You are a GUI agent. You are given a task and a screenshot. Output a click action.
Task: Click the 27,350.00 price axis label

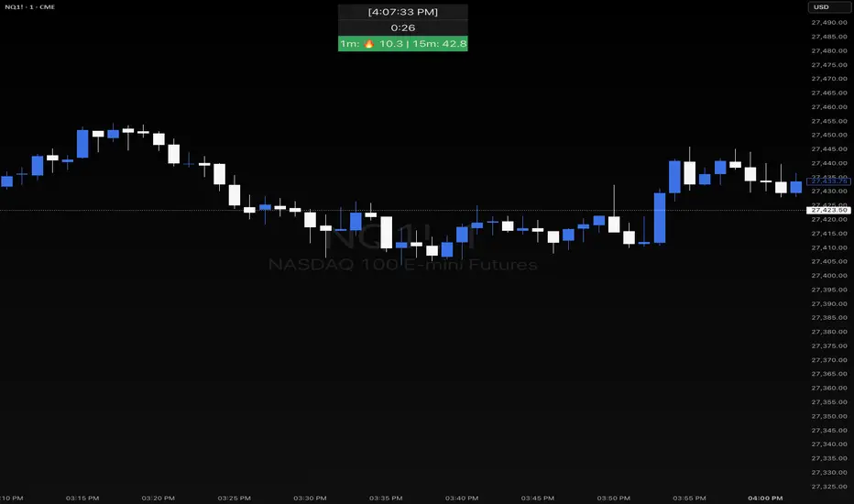pyautogui.click(x=829, y=416)
